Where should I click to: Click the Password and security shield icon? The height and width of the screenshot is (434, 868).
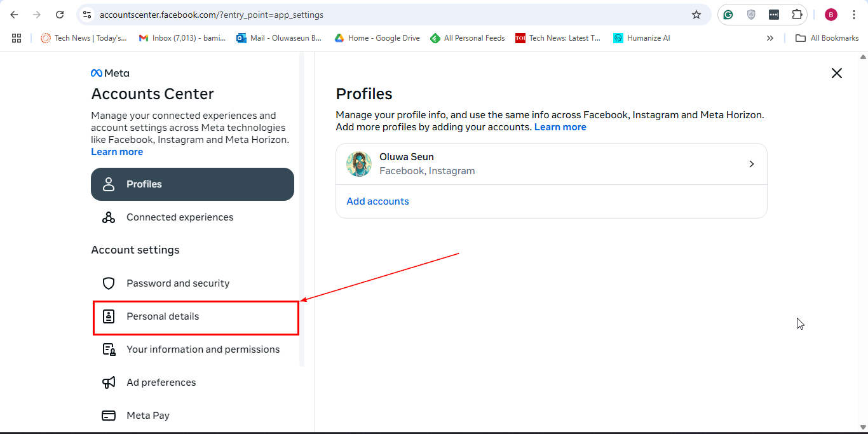109,283
